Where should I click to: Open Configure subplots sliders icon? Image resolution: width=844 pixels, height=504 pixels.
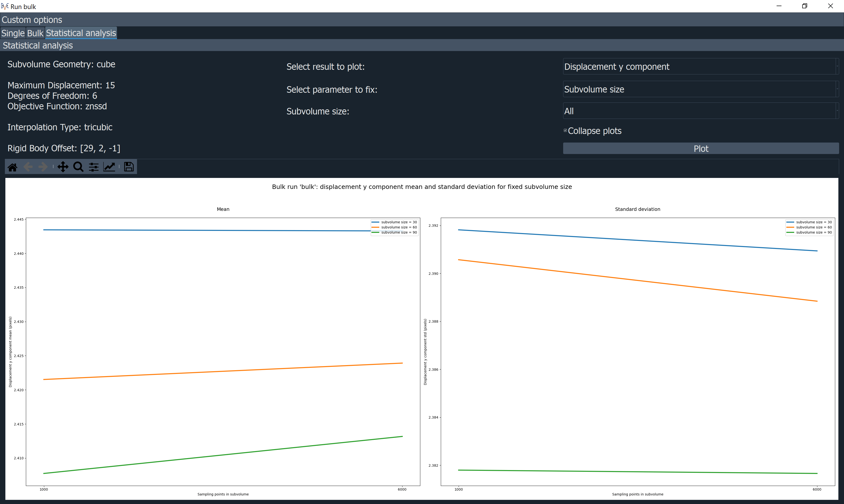point(94,167)
